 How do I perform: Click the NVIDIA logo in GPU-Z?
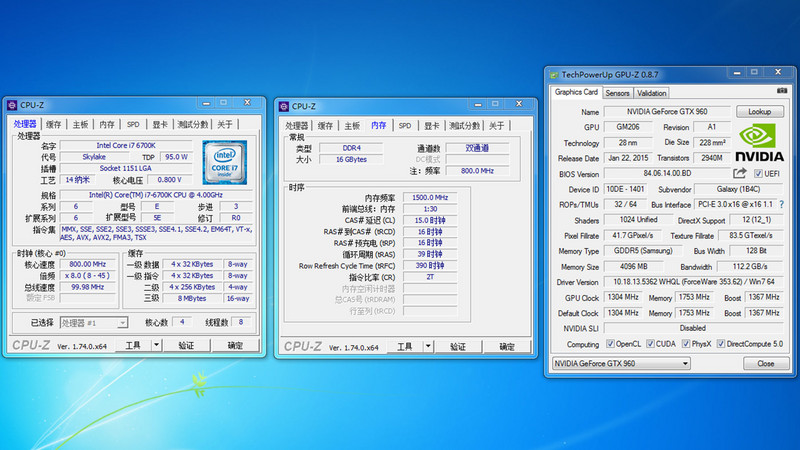[x=759, y=143]
